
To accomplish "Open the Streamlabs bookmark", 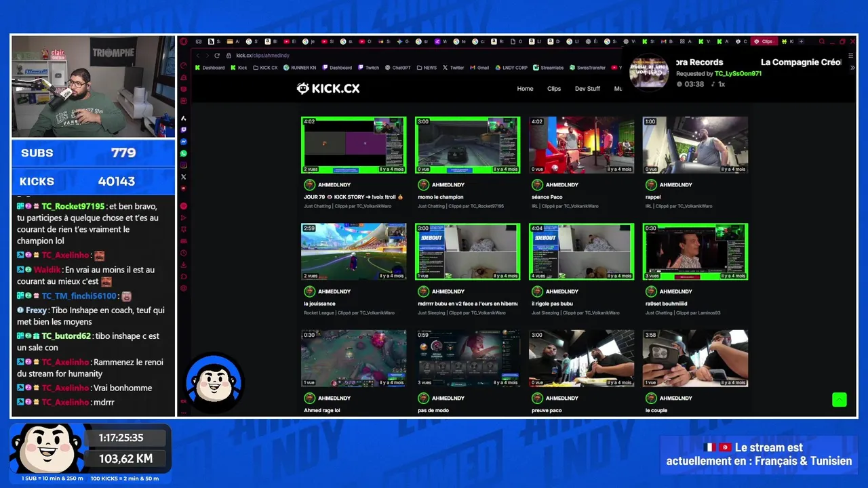I will pos(549,68).
